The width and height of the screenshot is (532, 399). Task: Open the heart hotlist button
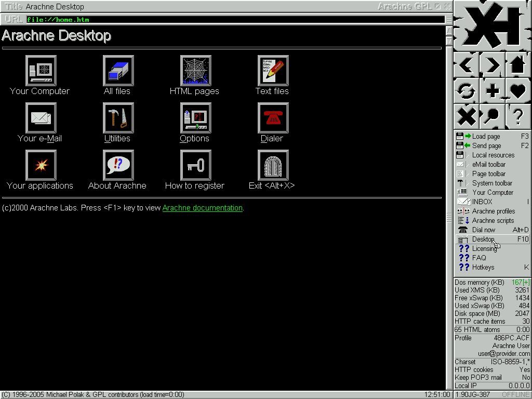(x=518, y=90)
